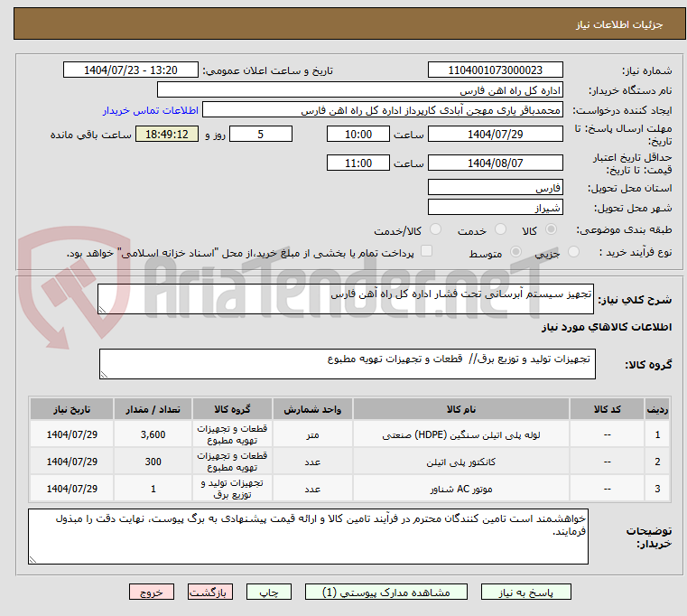Click the buyer notes 'توضیحات خریدار' text area
Image resolution: width=687 pixels, height=616 pixels.
309,537
